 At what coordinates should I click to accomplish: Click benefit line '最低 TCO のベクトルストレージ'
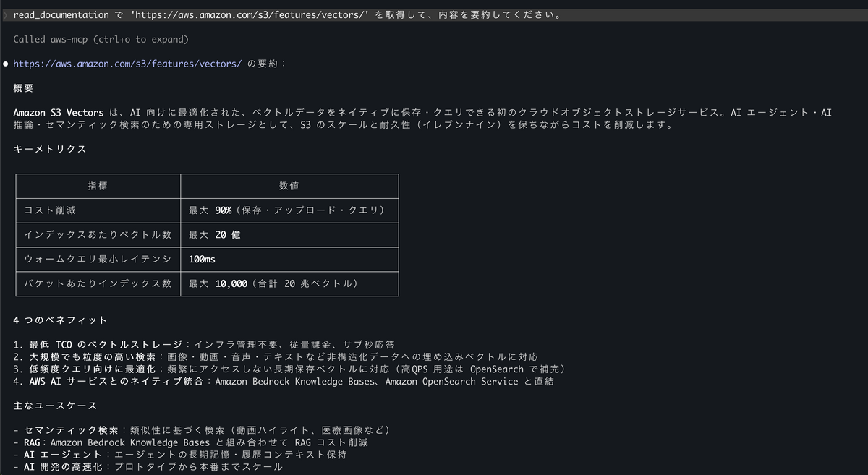coord(205,345)
